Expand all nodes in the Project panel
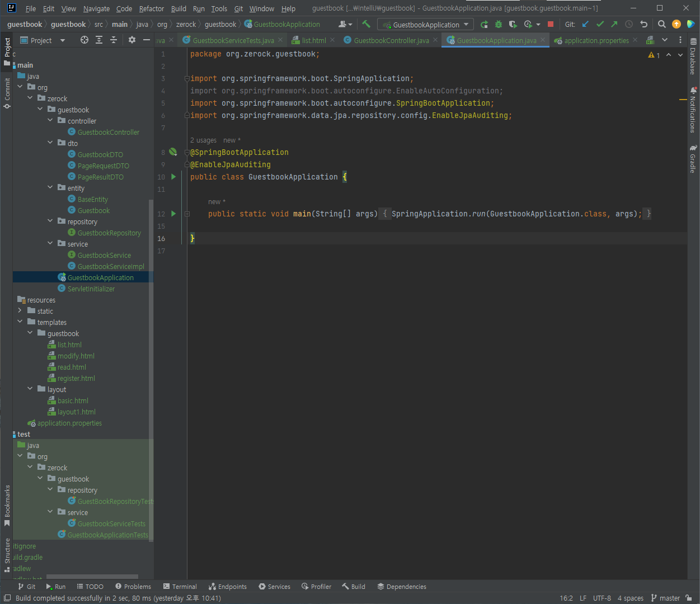 [x=99, y=40]
